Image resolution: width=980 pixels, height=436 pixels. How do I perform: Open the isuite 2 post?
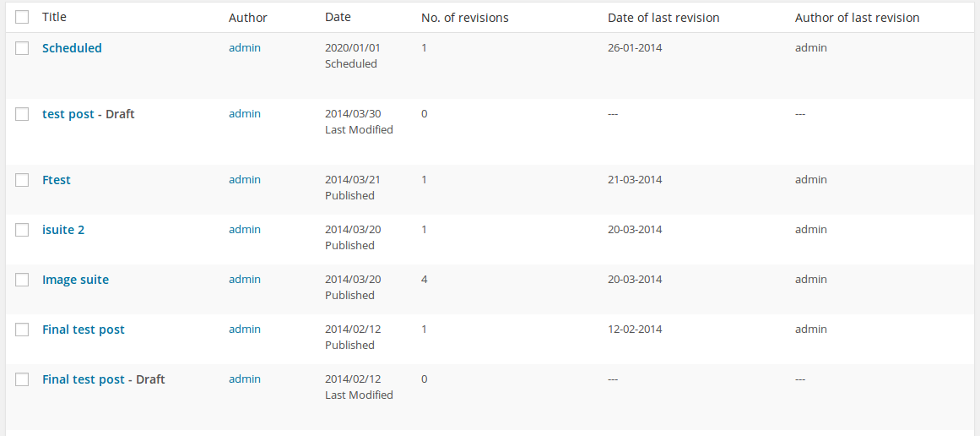tap(63, 230)
